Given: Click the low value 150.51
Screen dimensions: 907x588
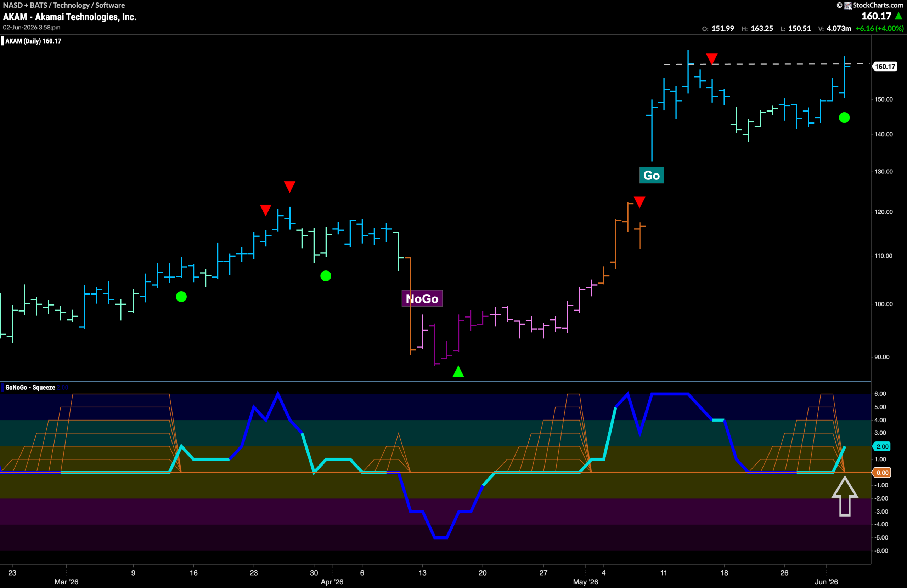Looking at the screenshot, I should click(799, 29).
